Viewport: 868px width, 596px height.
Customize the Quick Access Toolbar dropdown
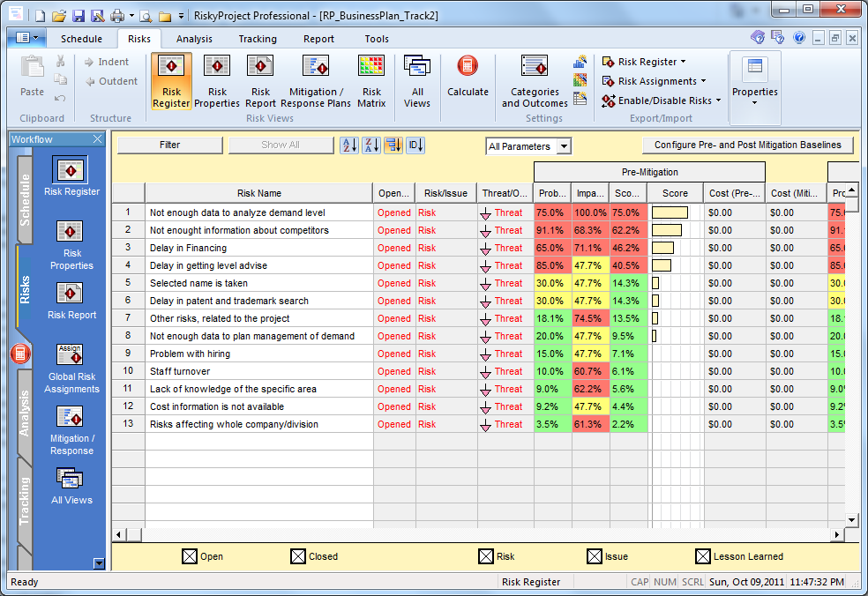[181, 16]
